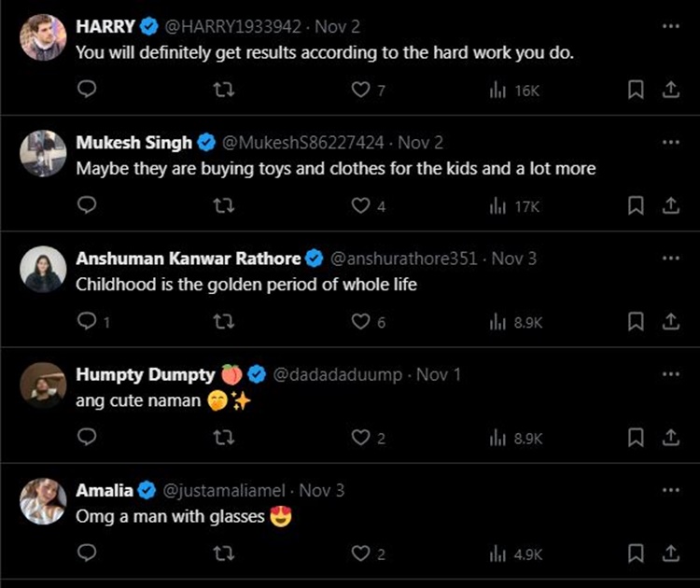
Task: Open more options for HARRY's tweet
Action: tap(670, 26)
